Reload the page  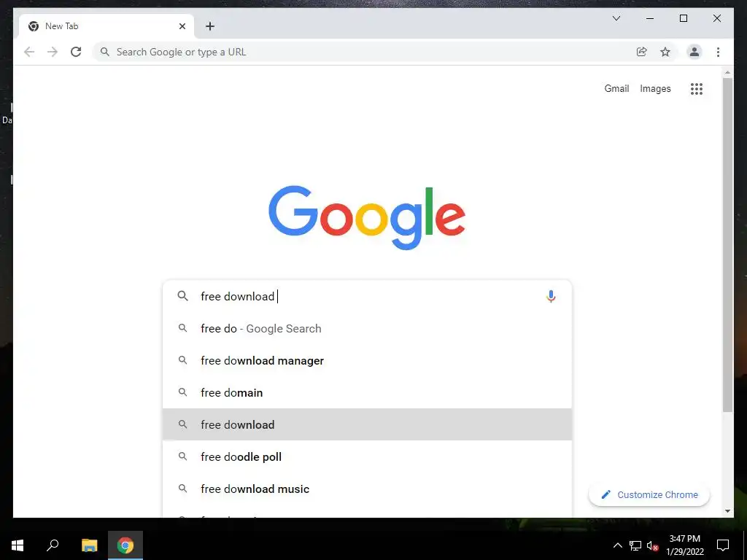pos(76,52)
